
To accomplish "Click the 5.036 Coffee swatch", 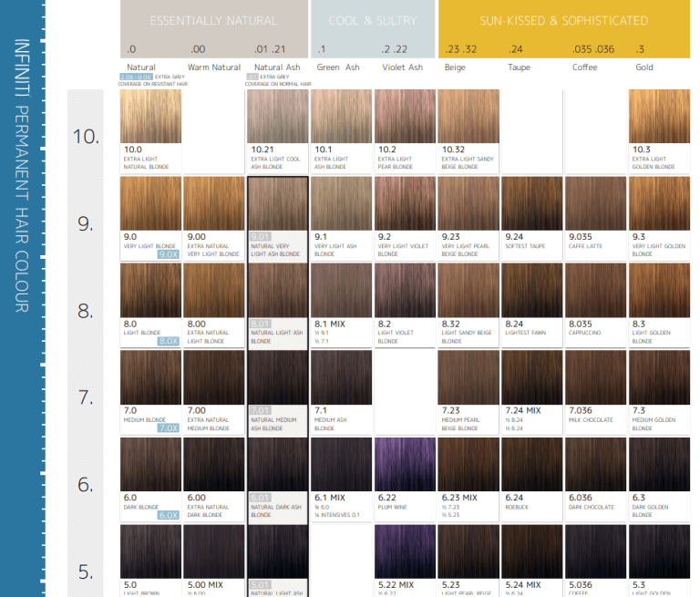I will point(595,551).
